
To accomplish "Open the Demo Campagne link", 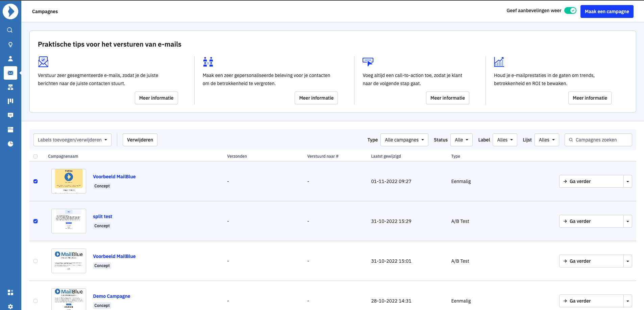I will point(112,296).
